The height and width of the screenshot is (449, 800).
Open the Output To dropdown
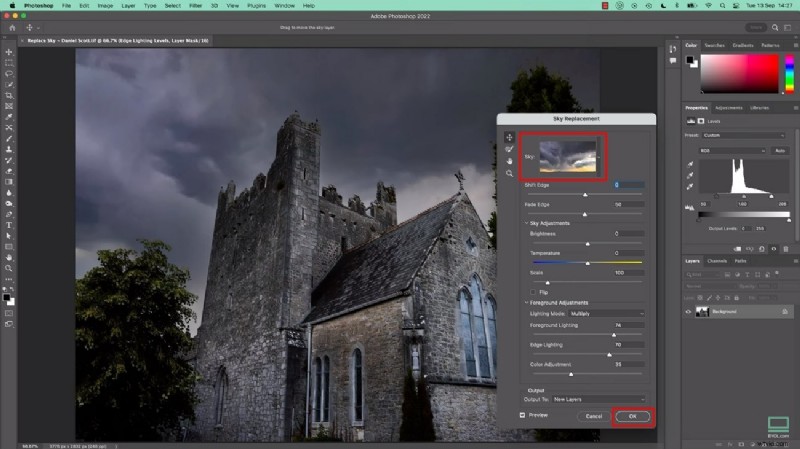coord(598,400)
